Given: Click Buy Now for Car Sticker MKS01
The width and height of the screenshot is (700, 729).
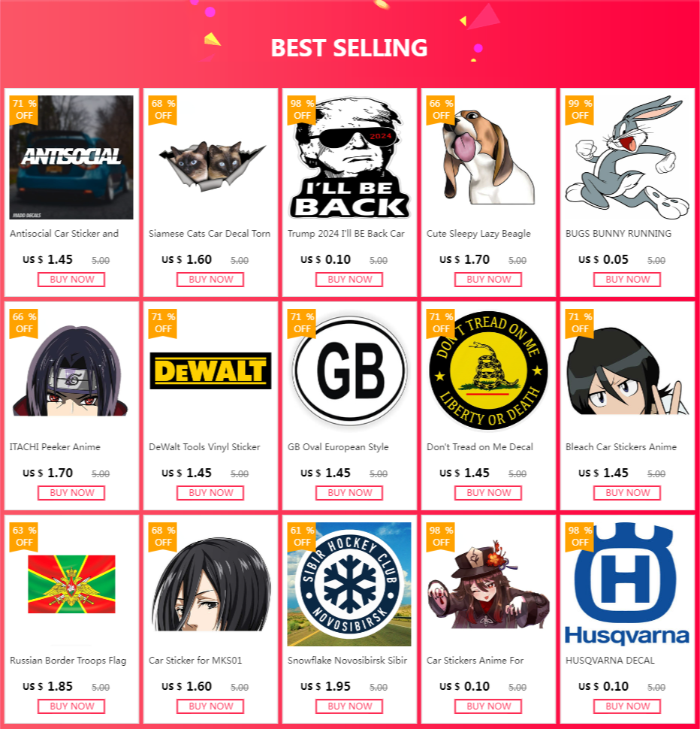Looking at the screenshot, I should click(210, 706).
